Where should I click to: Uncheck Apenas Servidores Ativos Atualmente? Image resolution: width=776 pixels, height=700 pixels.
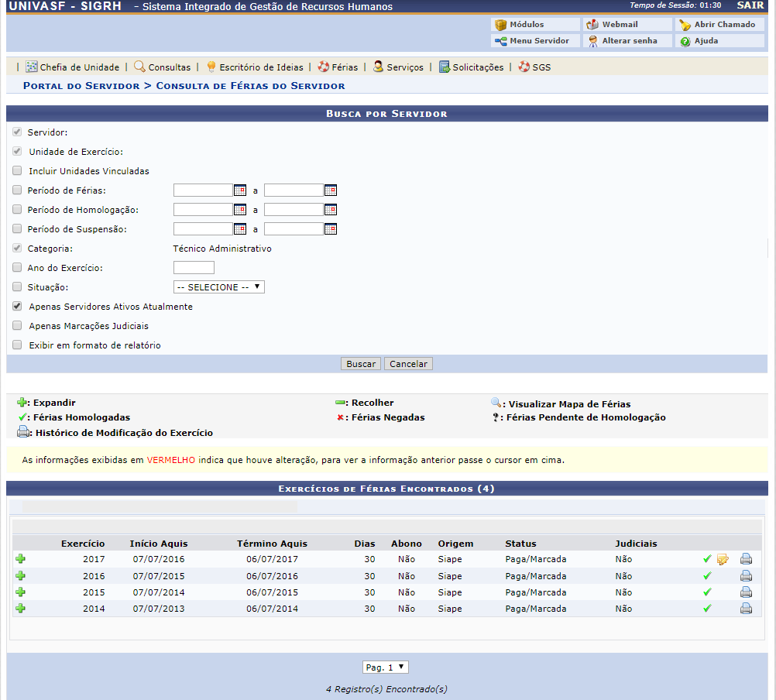tap(17, 307)
